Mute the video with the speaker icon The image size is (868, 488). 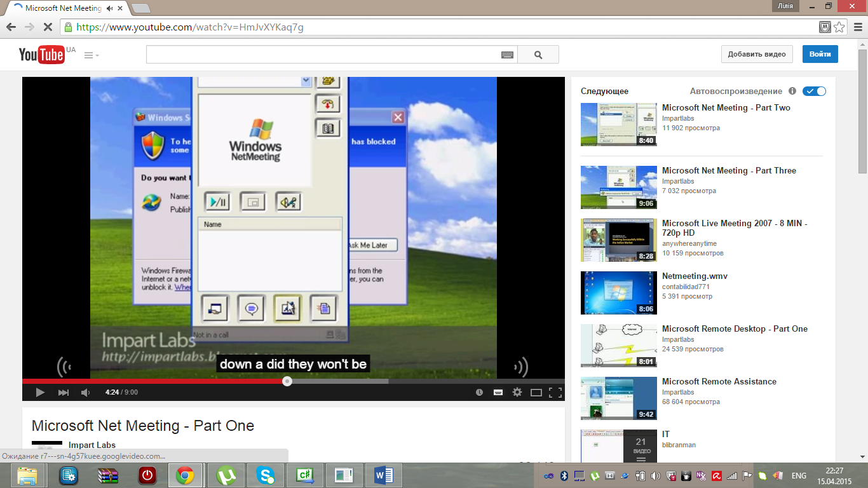click(86, 393)
